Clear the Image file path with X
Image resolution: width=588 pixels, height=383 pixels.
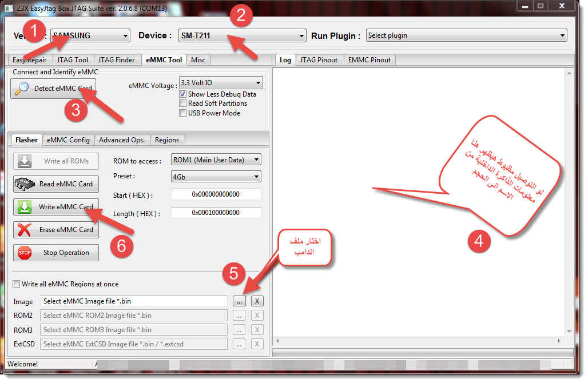(257, 301)
